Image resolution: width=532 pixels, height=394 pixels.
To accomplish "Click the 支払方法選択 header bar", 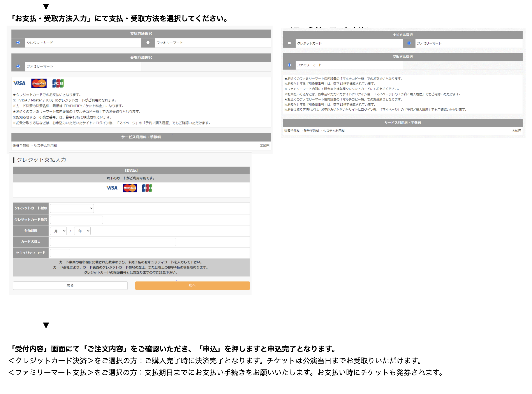I will pyautogui.click(x=141, y=34).
